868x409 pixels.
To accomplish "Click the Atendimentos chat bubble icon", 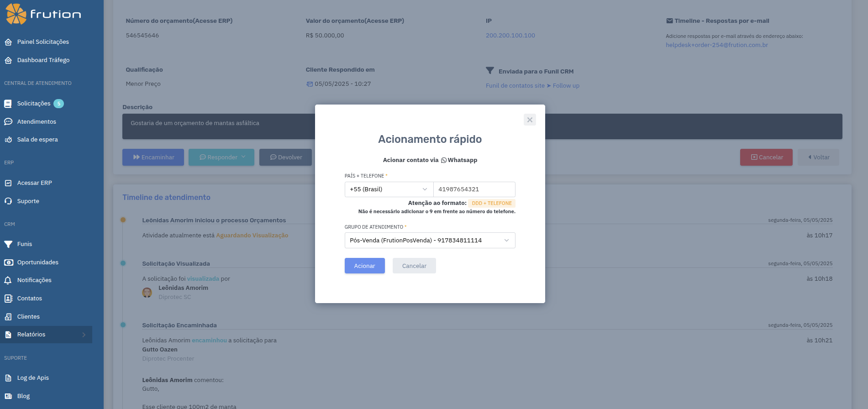I will pos(8,122).
